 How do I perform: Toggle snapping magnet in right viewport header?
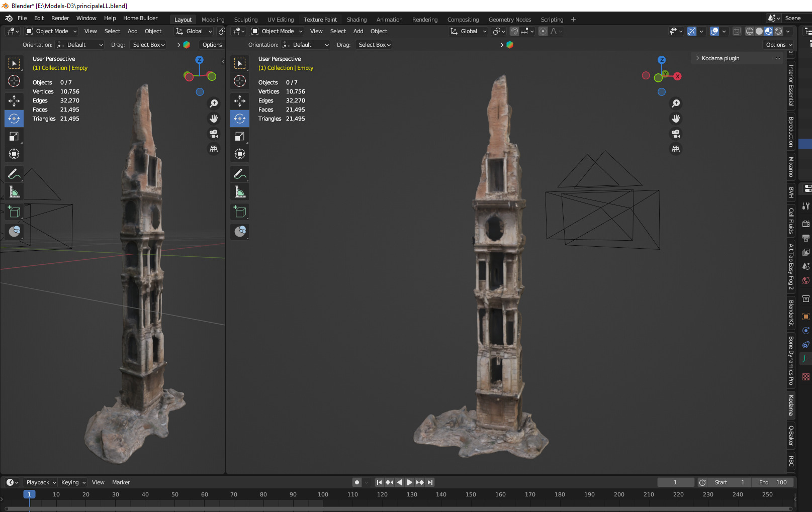514,31
